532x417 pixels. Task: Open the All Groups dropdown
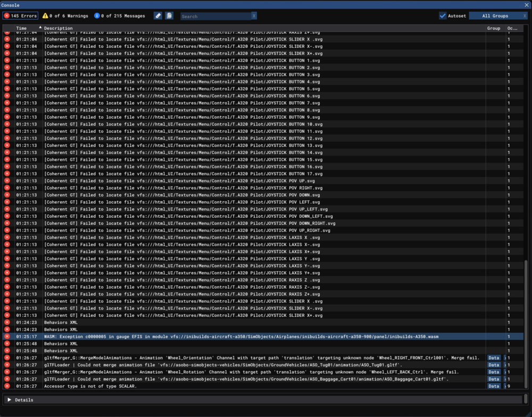pyautogui.click(x=495, y=16)
